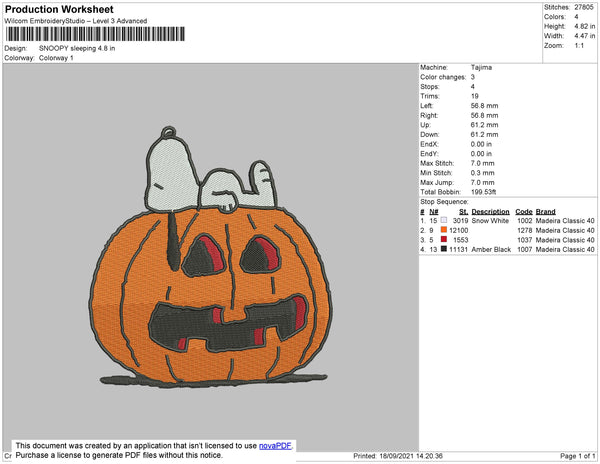Click the 'Description' column header
The height and width of the screenshot is (464, 600).
pyautogui.click(x=491, y=212)
